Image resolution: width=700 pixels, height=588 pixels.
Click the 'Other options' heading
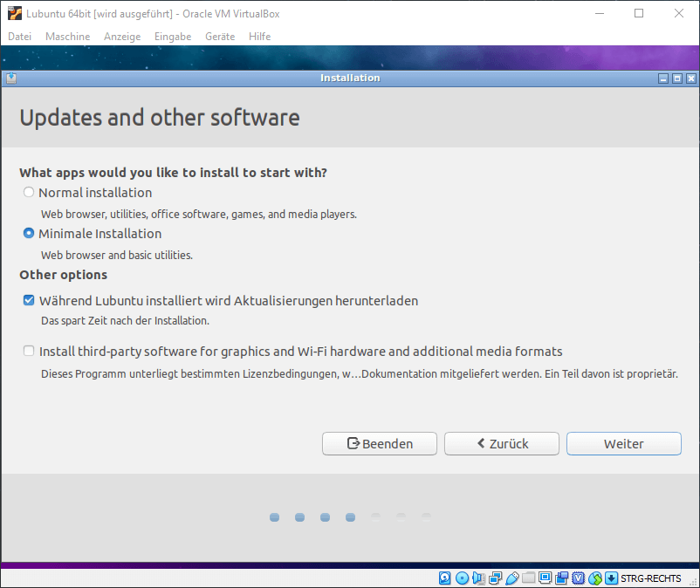64,275
